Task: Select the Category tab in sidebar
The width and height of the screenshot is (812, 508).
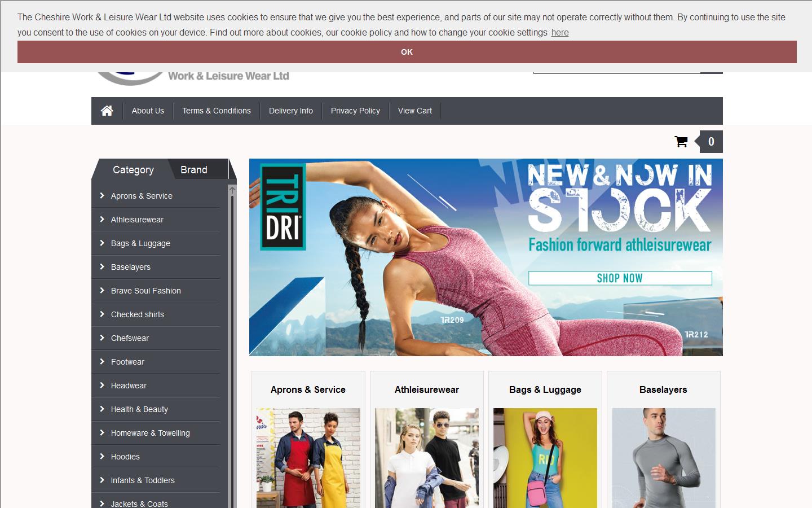Action: coord(133,169)
